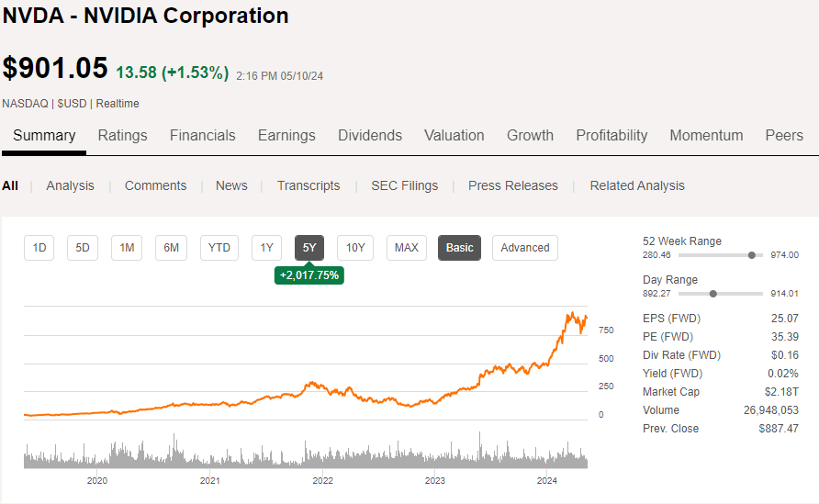Open Press Releases filter

pyautogui.click(x=513, y=185)
